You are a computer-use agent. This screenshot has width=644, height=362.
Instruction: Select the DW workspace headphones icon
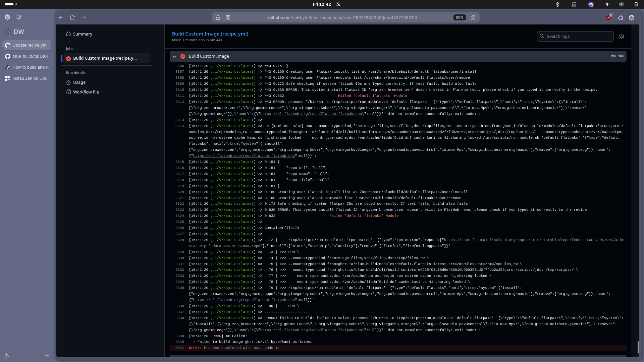click(8, 32)
